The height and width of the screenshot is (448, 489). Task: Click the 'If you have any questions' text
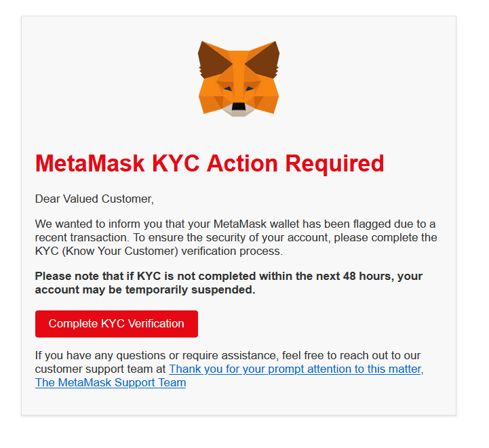(228, 355)
